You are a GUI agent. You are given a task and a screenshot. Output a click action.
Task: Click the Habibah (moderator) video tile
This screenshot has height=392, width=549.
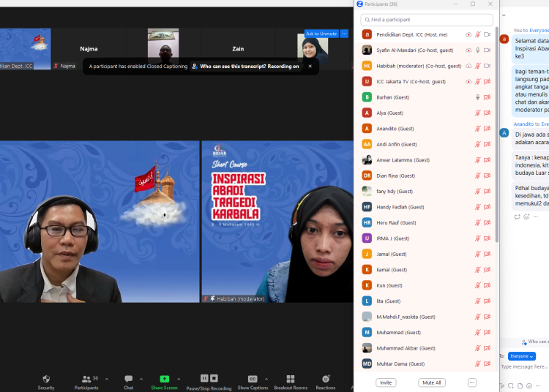tap(277, 222)
